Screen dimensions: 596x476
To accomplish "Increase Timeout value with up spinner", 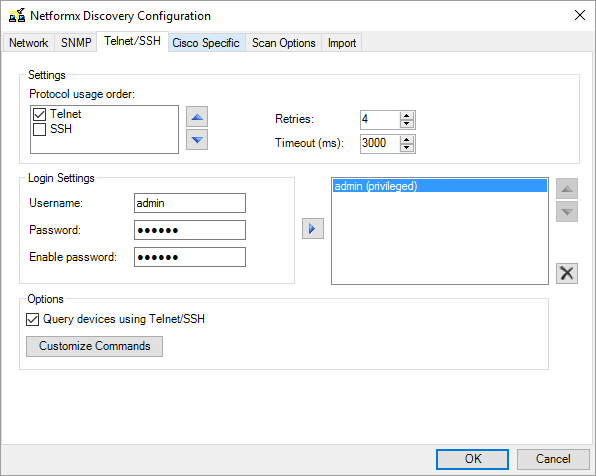I will click(407, 140).
